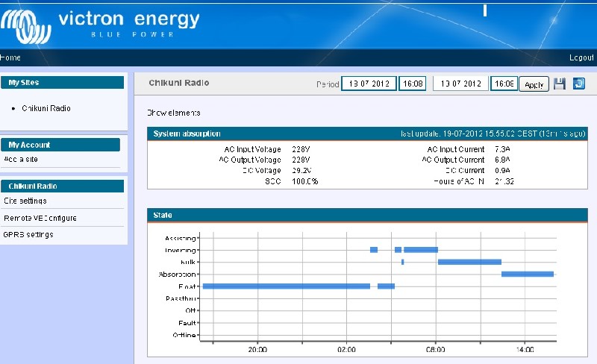597x364 pixels.
Task: Click the Chikuni Radio sidebar header
Action: [63, 186]
